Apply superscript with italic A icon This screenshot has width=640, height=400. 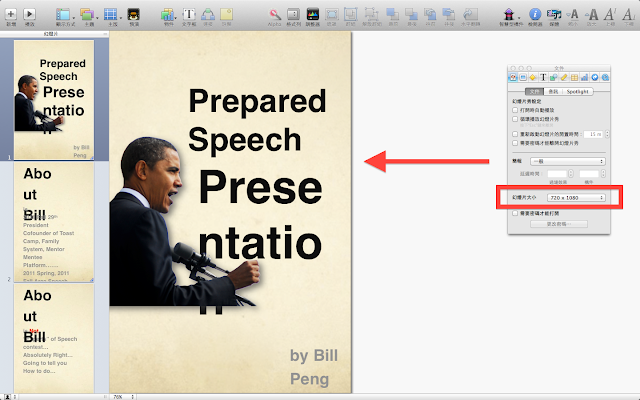(610, 15)
